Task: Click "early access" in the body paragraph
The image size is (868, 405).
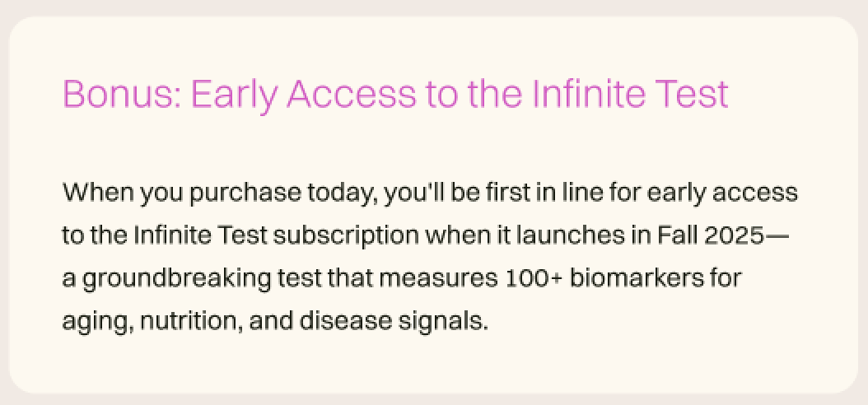Action: [721, 193]
